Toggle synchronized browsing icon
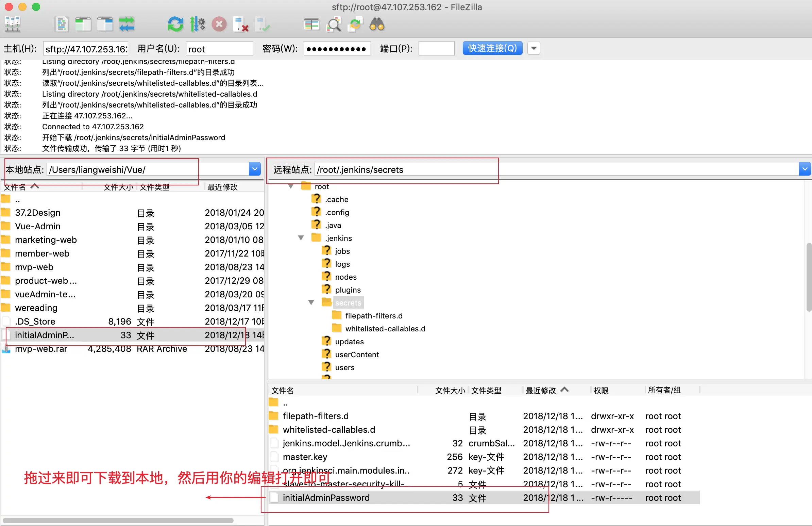 [x=355, y=24]
